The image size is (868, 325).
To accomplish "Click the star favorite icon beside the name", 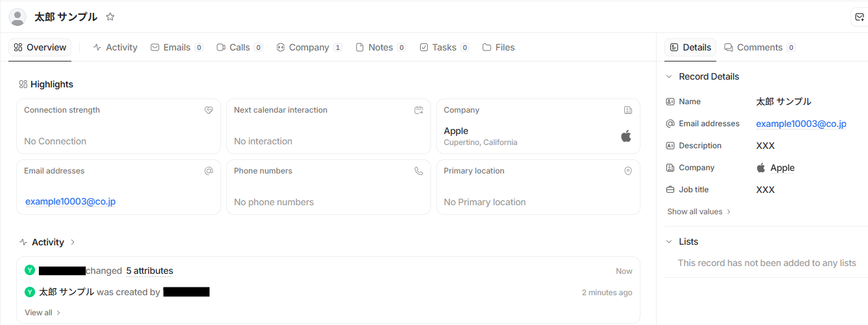I will click(110, 17).
